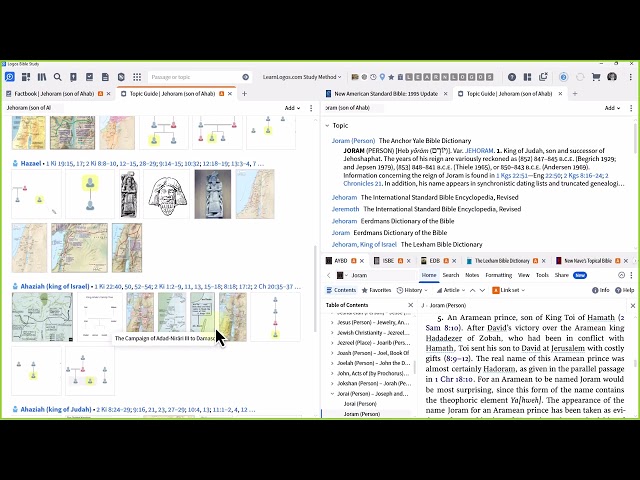The height and width of the screenshot is (480, 640).
Task: Open the Tools hexagon icon
Action: coord(121,77)
